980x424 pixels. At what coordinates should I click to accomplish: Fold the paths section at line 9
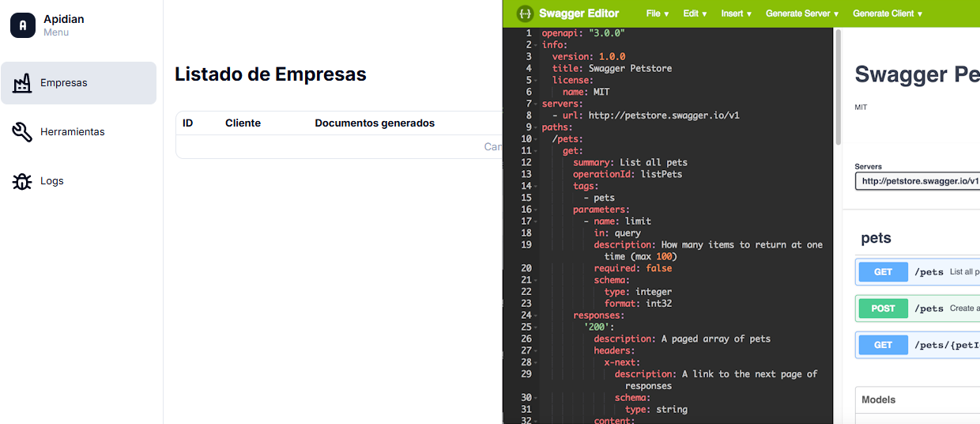(536, 127)
